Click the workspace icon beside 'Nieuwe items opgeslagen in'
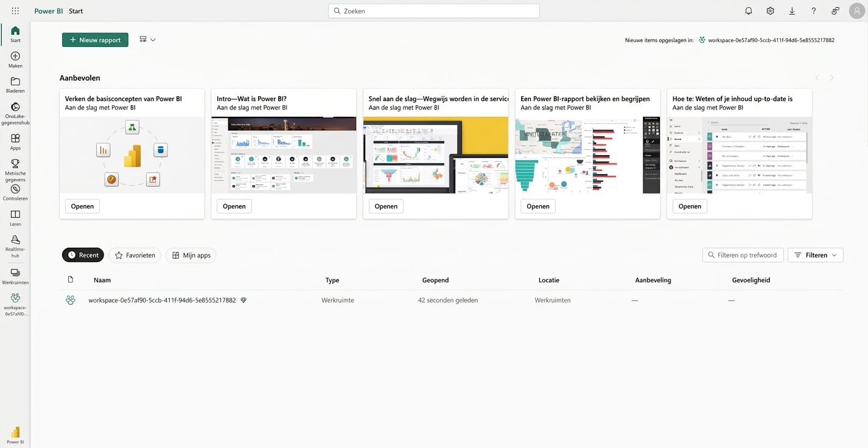868x448 pixels. point(702,40)
